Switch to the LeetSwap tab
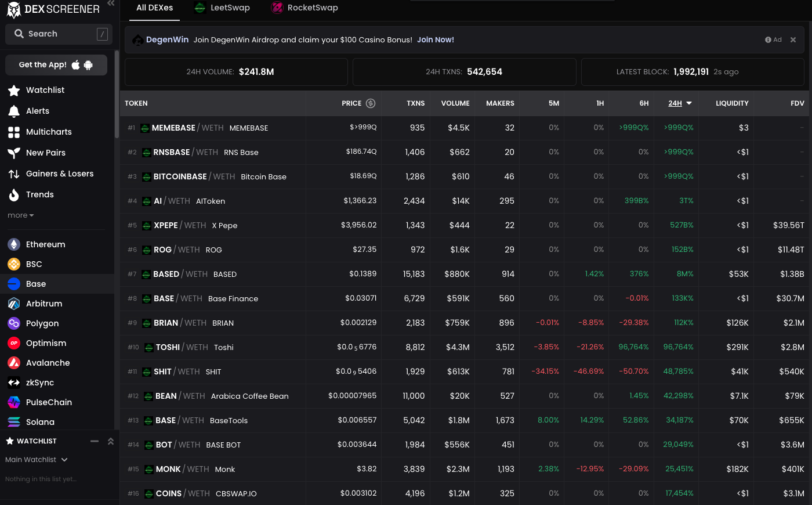Viewport: 812px width, 505px height. (222, 8)
